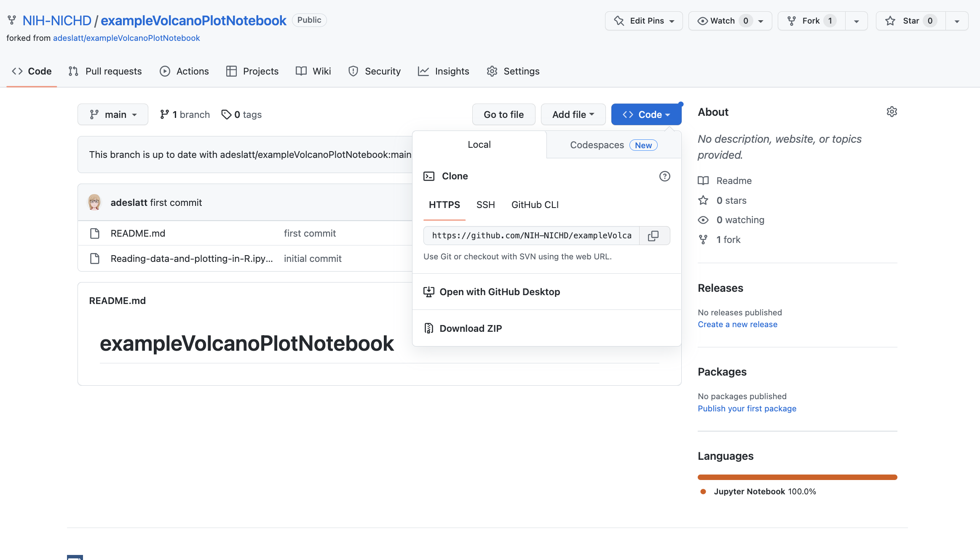Open About settings gear icon
980x560 pixels.
click(x=892, y=112)
